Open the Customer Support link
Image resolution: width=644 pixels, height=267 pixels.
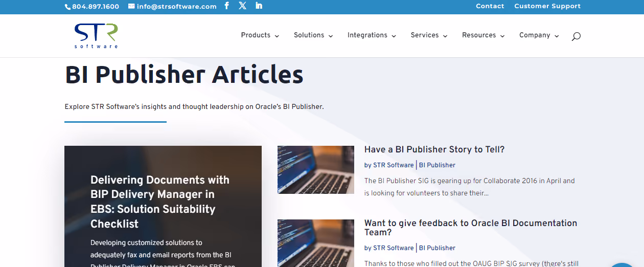(547, 6)
